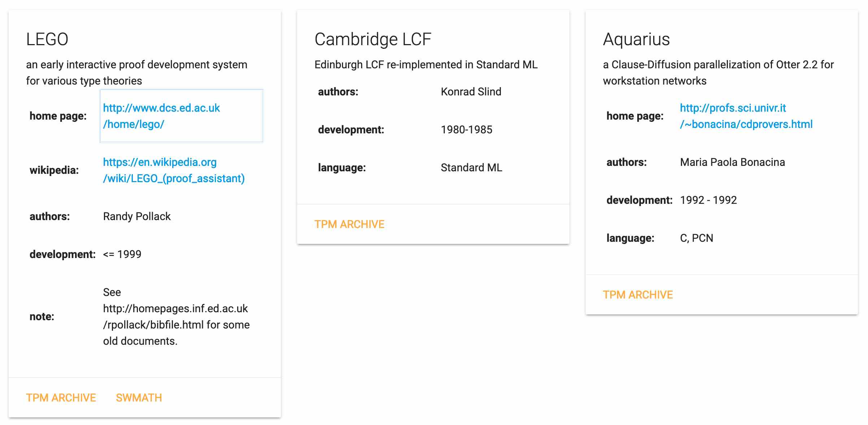Click TPM ARCHIVE on the LEGO card

click(x=61, y=398)
